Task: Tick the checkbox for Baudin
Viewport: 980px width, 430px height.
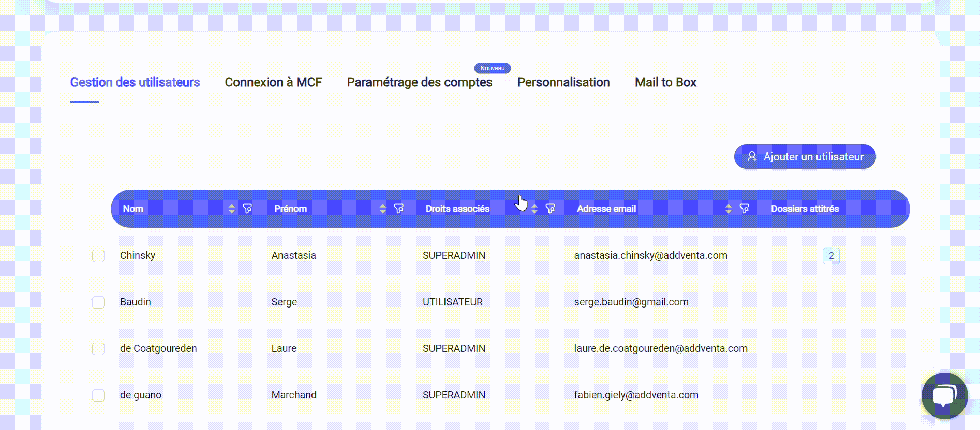Action: click(98, 302)
